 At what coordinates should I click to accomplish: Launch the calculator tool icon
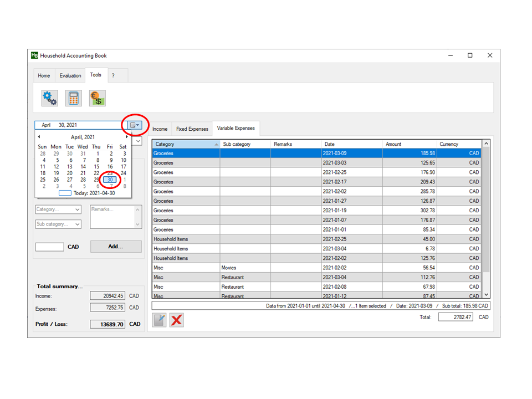pos(73,98)
